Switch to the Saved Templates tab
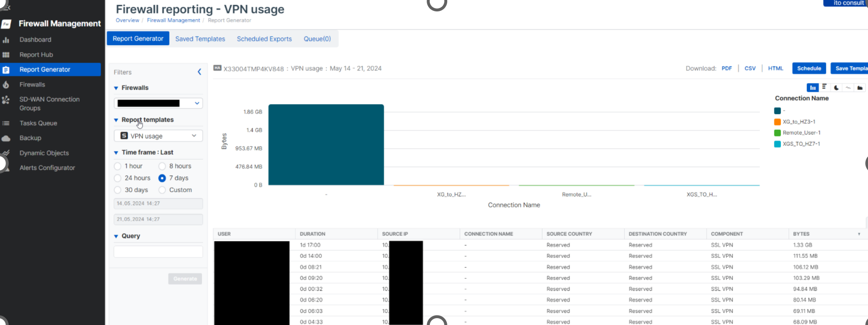 pos(200,39)
